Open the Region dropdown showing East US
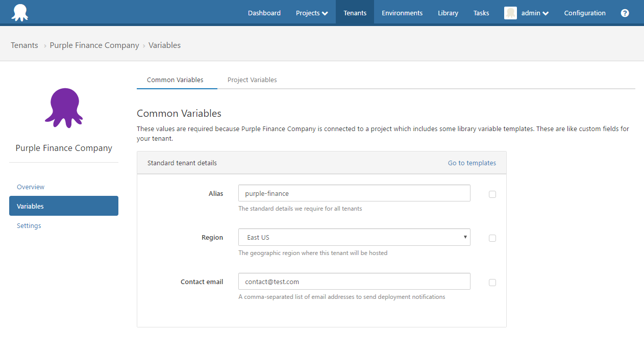The image size is (644, 356). (x=354, y=237)
